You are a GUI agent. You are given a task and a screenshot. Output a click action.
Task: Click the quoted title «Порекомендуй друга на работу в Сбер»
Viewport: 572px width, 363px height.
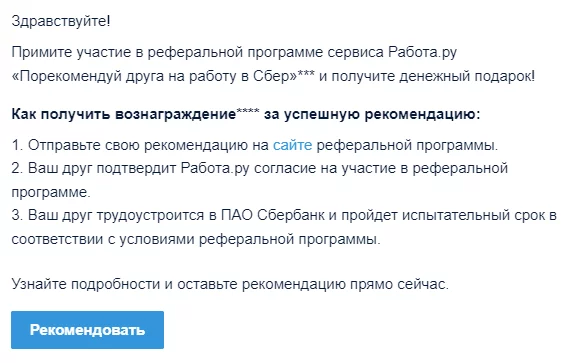tap(154, 76)
